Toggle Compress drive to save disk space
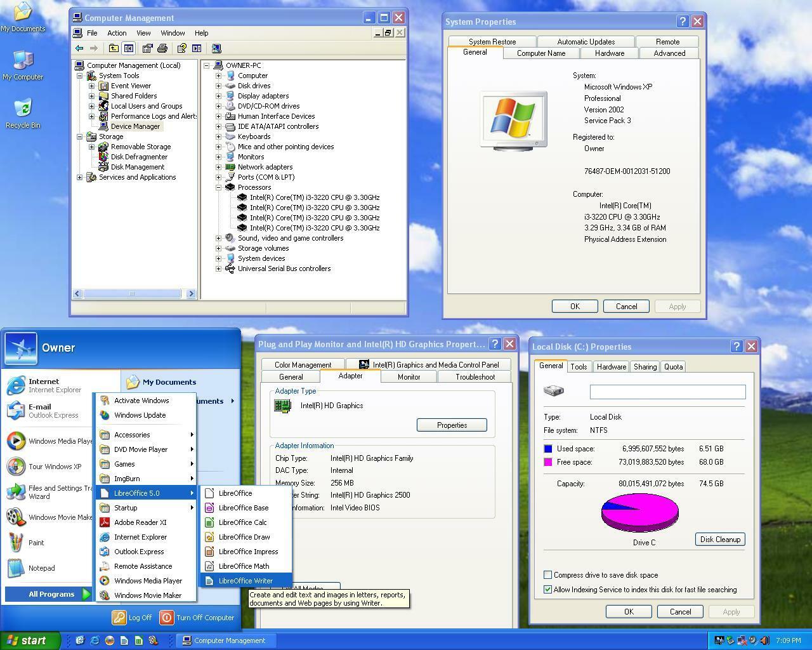 [x=548, y=575]
